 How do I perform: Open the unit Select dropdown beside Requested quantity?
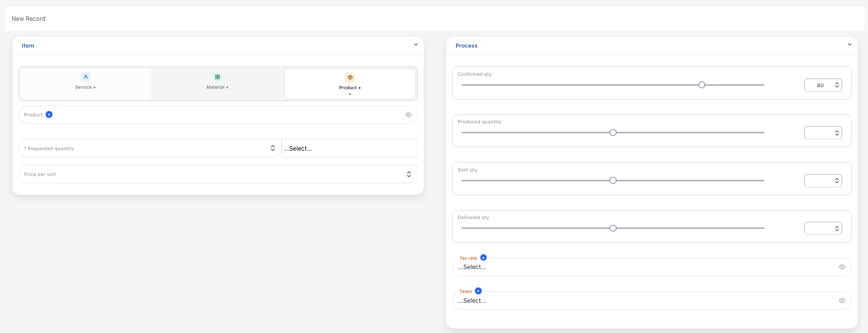(x=349, y=149)
